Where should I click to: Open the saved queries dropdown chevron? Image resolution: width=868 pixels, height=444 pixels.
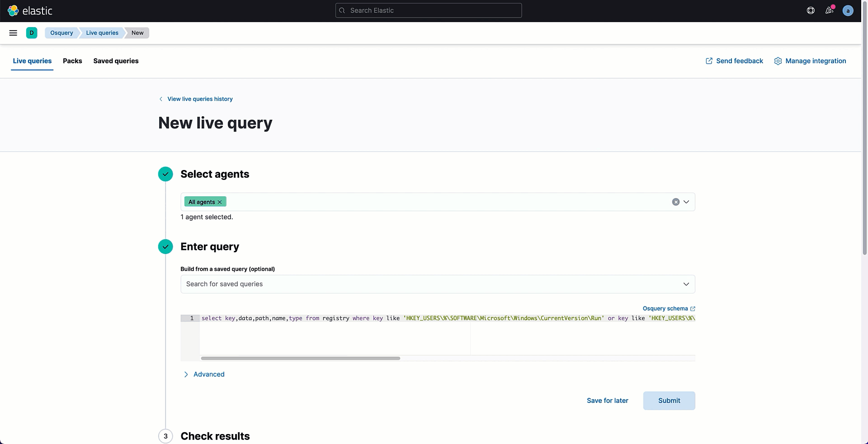point(686,284)
